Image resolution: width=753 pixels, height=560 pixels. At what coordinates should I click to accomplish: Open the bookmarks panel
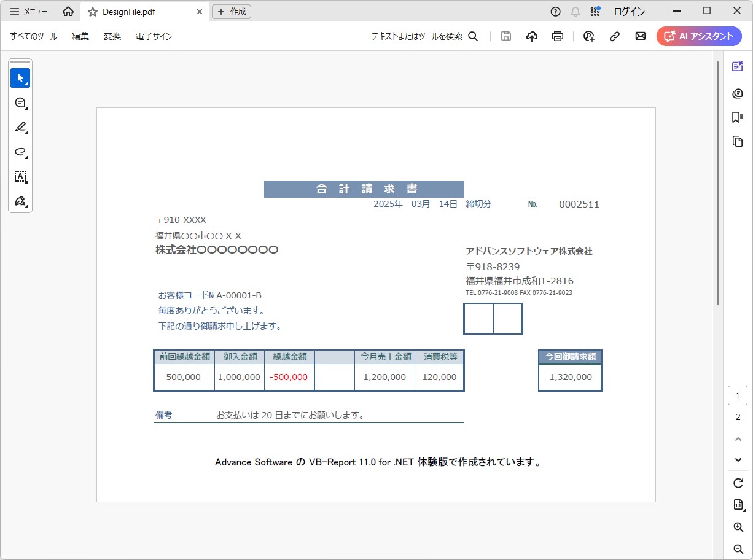click(738, 117)
